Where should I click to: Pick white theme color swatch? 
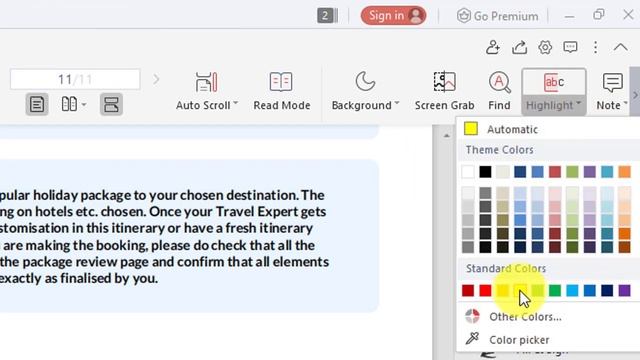point(468,172)
